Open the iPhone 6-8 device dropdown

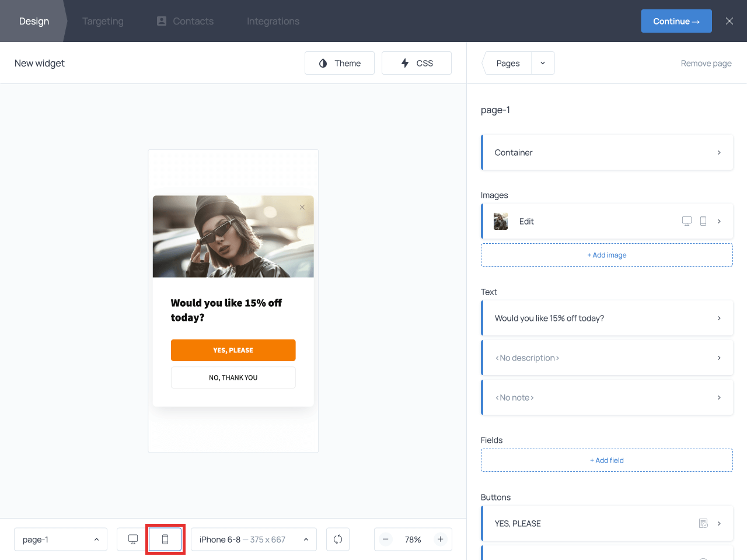point(254,540)
